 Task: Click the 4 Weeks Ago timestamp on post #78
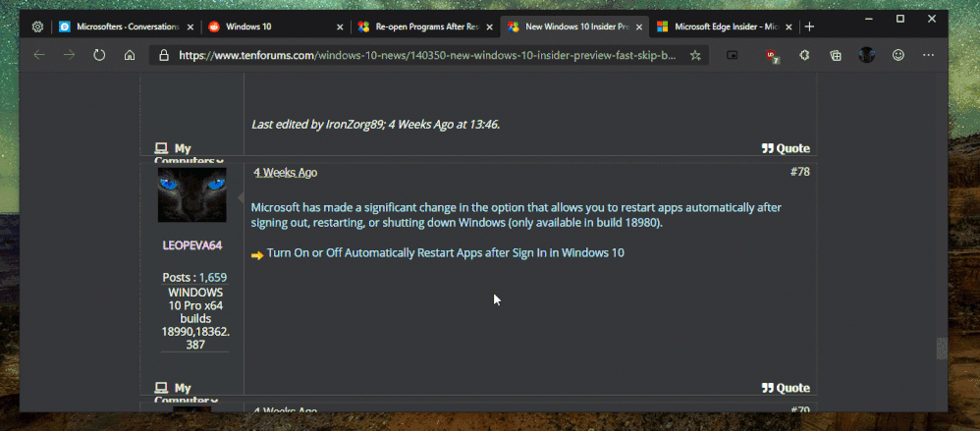pos(286,173)
